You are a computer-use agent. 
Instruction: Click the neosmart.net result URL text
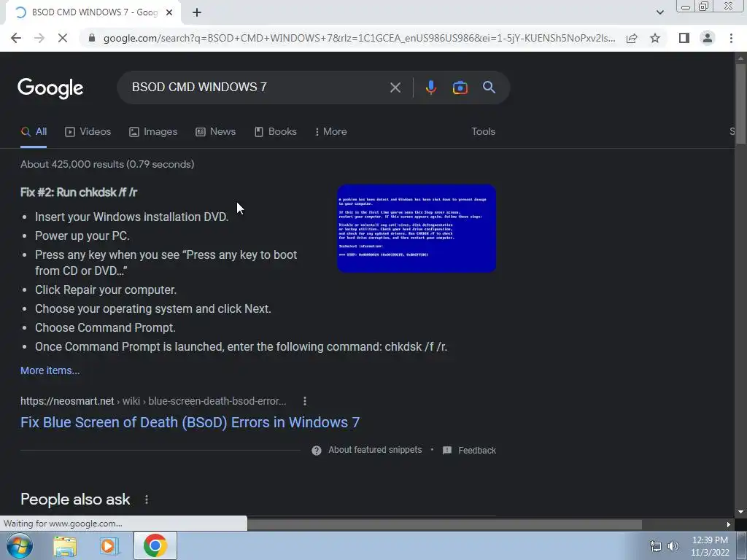pyautogui.click(x=153, y=402)
